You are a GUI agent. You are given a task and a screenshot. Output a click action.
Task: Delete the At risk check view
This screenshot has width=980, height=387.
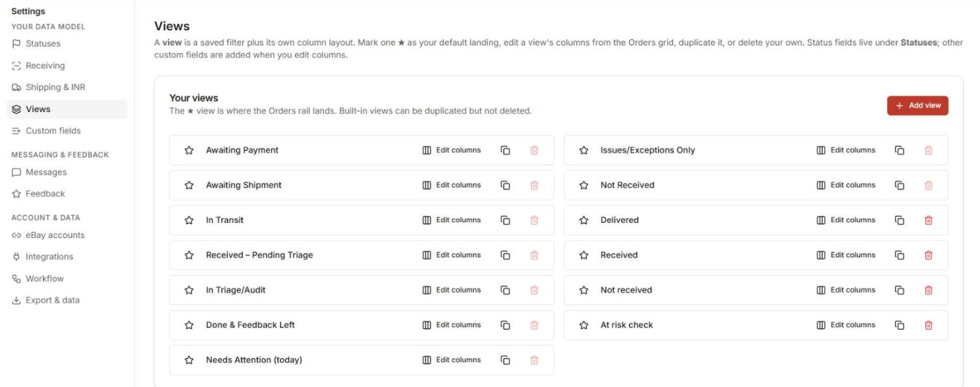[929, 325]
